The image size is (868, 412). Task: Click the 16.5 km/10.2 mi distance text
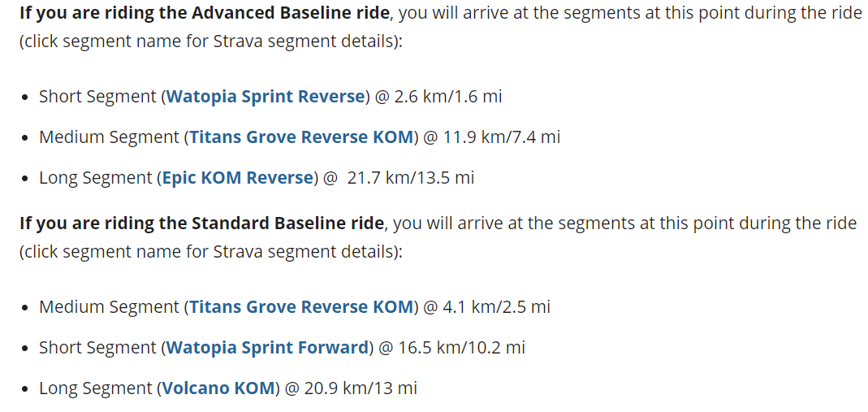tap(462, 347)
